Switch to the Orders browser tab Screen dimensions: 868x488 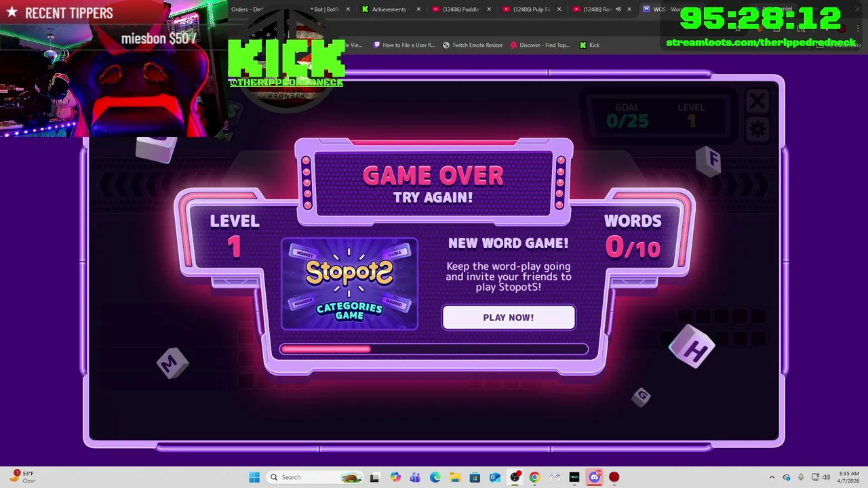(x=248, y=9)
